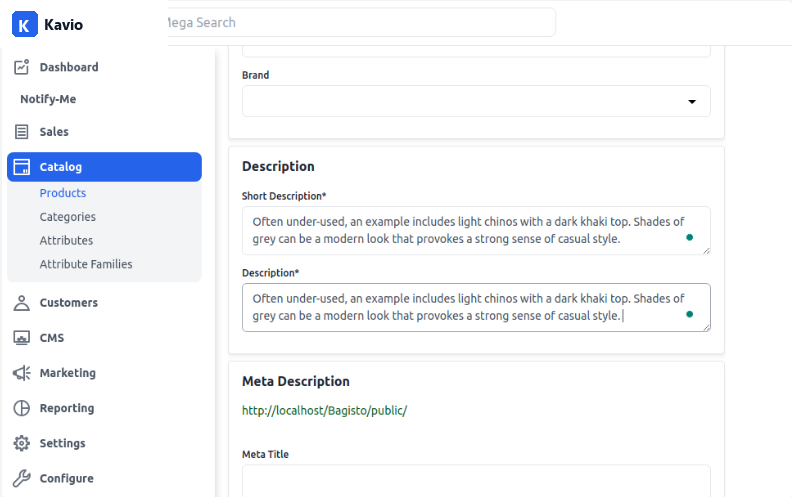This screenshot has width=792, height=497.
Task: Click into the Short Description textarea
Action: tap(476, 230)
